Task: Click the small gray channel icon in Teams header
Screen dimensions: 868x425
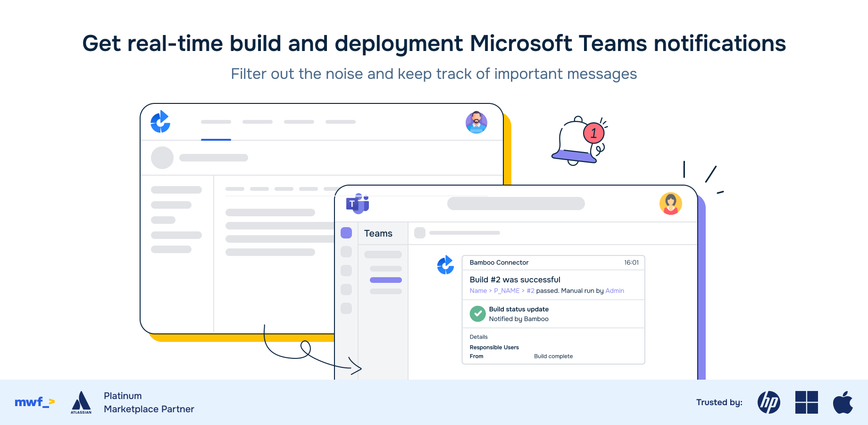Action: [420, 233]
